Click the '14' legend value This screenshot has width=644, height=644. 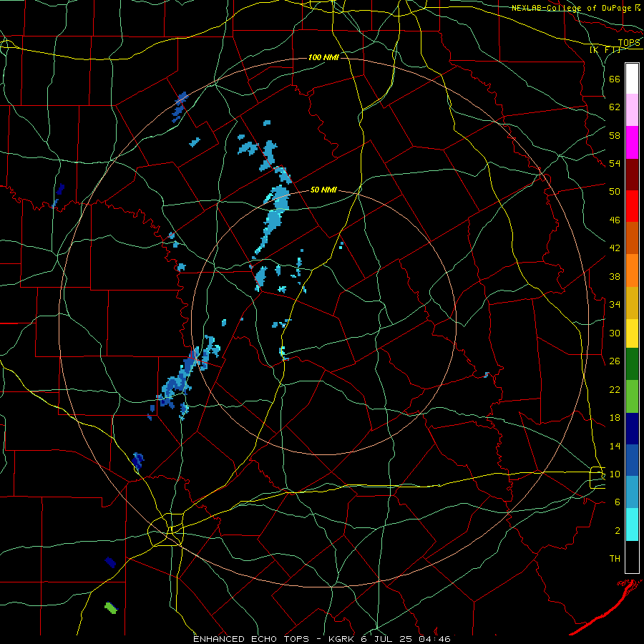(x=615, y=446)
